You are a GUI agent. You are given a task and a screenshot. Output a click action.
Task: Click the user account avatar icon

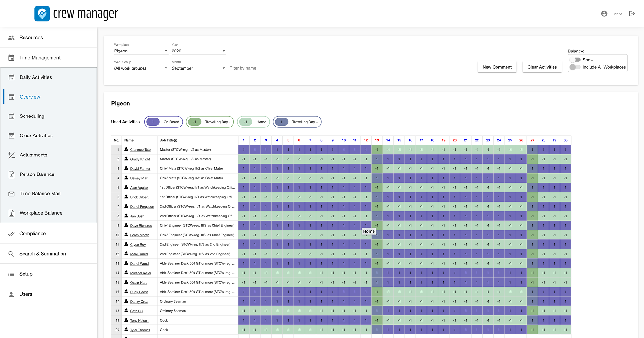pyautogui.click(x=604, y=14)
